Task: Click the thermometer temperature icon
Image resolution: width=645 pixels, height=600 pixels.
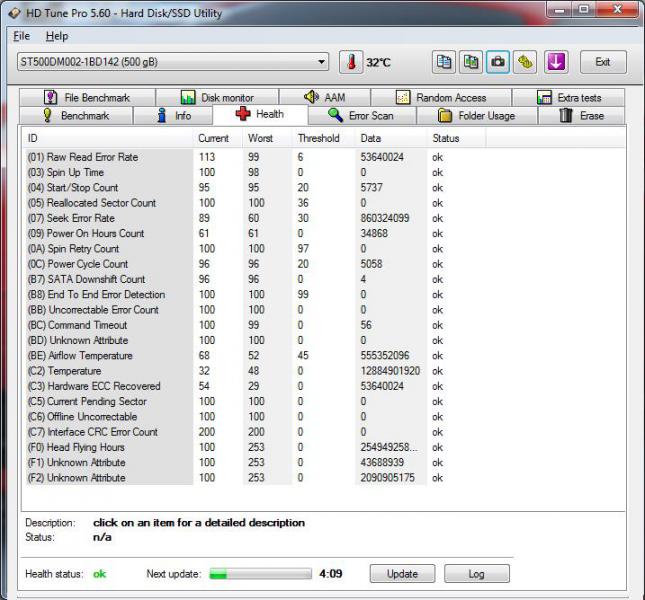Action: [x=351, y=62]
